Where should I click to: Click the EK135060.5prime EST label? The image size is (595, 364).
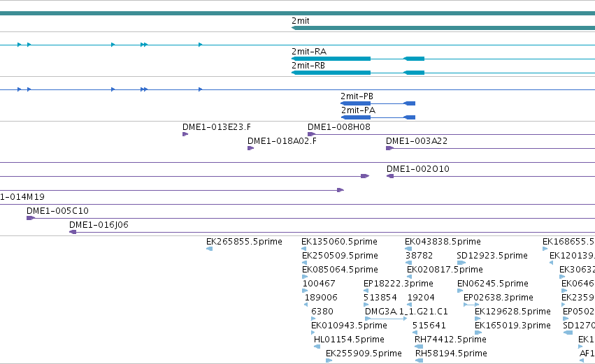339,242
